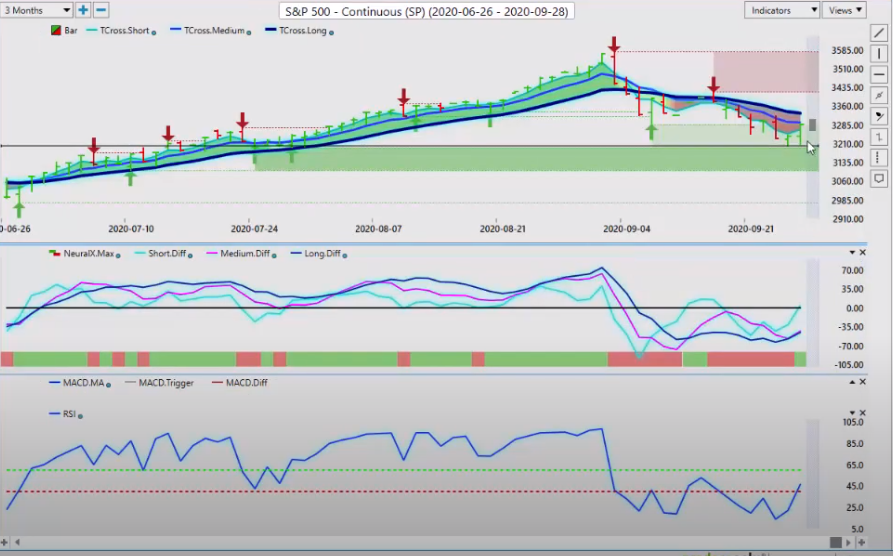Click the green buy arrow right of 2020-09-04

pos(652,132)
